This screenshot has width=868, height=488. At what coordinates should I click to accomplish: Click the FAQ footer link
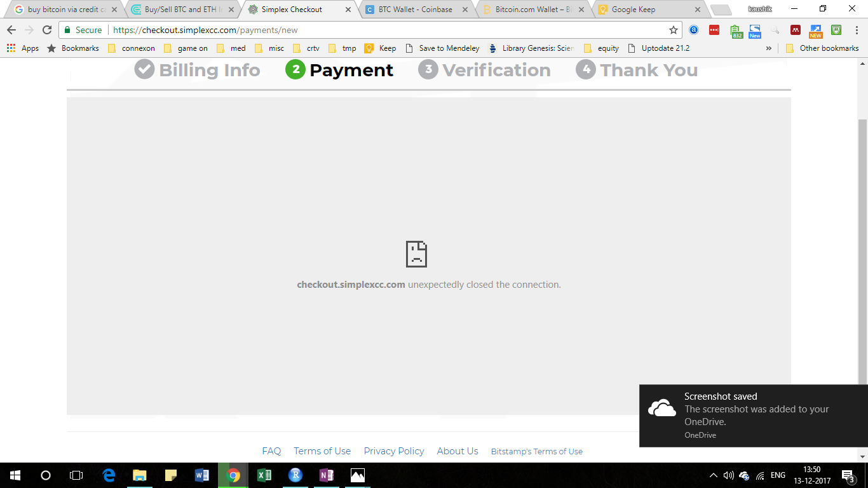click(271, 451)
